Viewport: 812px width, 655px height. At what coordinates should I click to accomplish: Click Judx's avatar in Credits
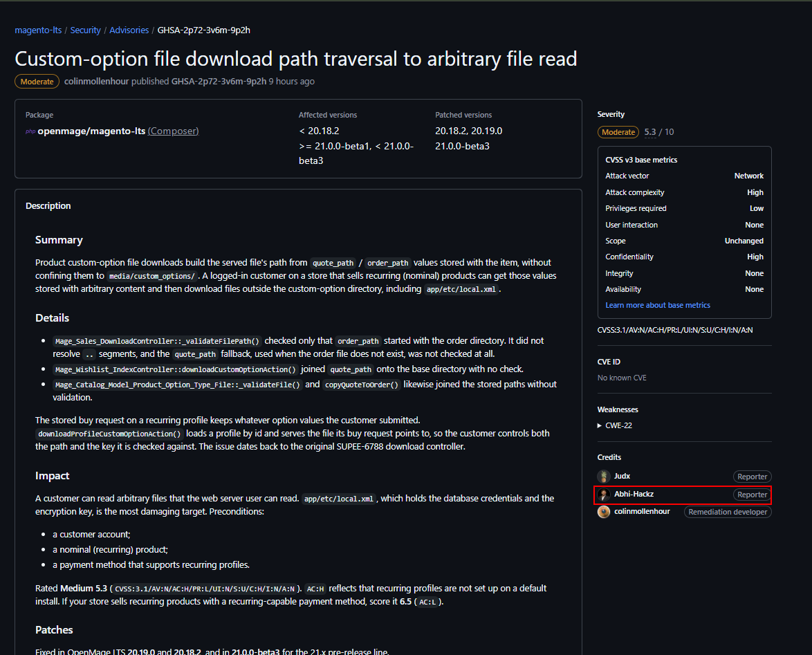pyautogui.click(x=604, y=477)
